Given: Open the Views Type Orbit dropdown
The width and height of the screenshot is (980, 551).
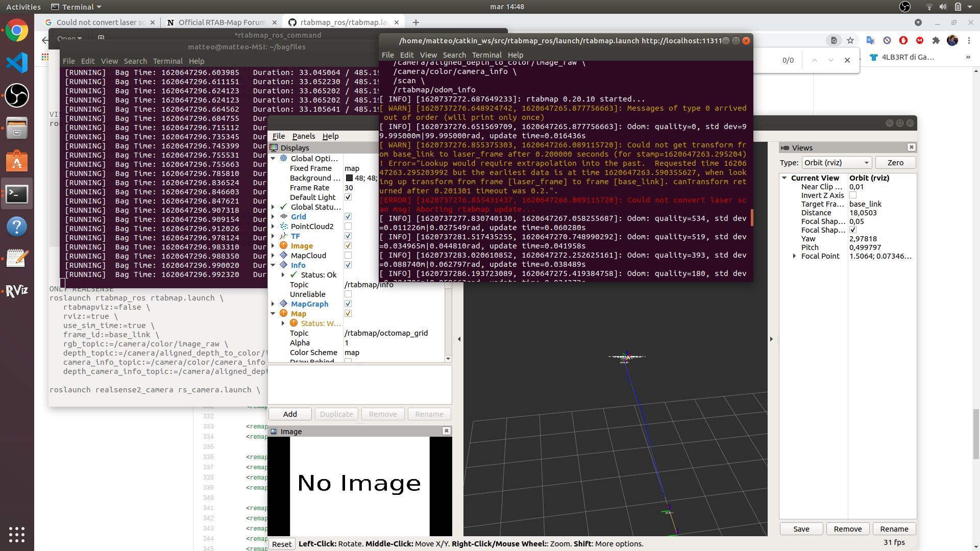Looking at the screenshot, I should click(837, 163).
